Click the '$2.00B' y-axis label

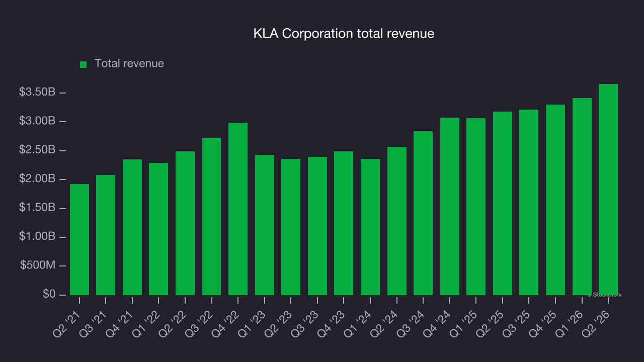point(37,179)
